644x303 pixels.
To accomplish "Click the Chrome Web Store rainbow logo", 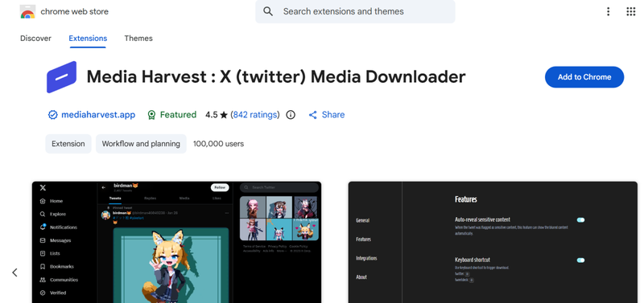I will click(x=27, y=12).
